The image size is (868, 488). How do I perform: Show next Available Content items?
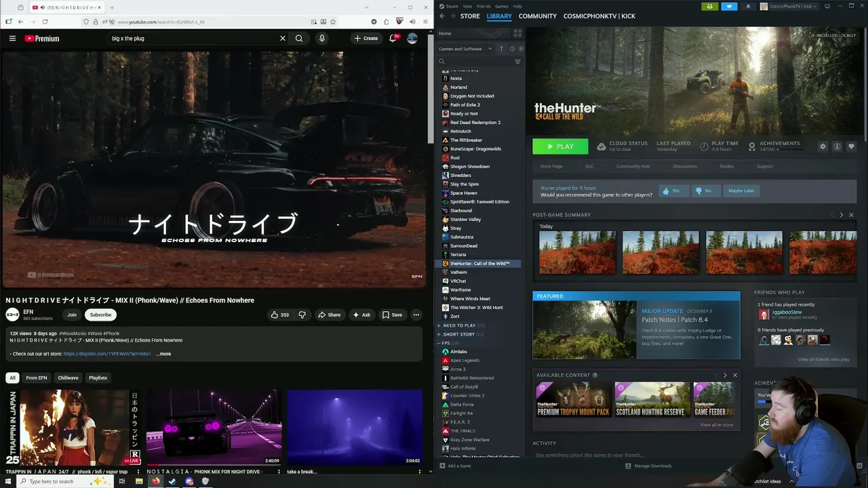coord(725,375)
